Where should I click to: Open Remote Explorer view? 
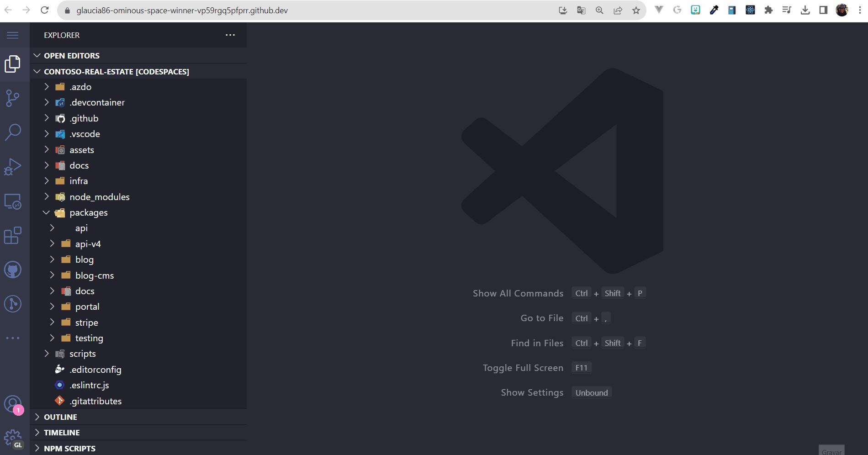tap(13, 201)
